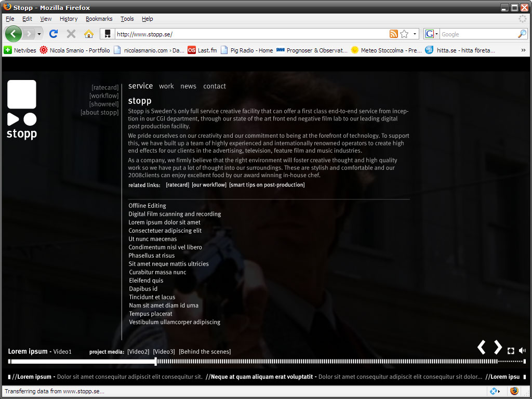This screenshot has width=532, height=399.
Task: Click the video progress bar handle
Action: pyautogui.click(x=156, y=362)
